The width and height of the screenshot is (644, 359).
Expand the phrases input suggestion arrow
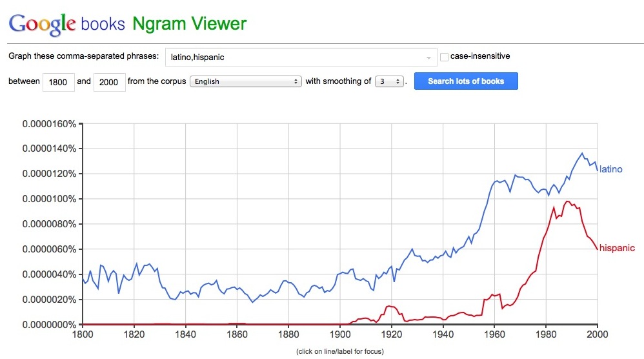428,57
